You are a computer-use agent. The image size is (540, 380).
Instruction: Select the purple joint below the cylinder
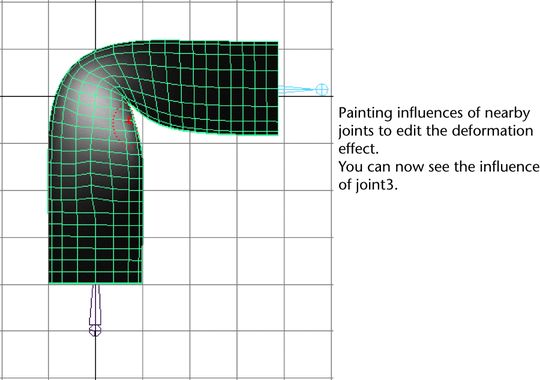point(95,331)
